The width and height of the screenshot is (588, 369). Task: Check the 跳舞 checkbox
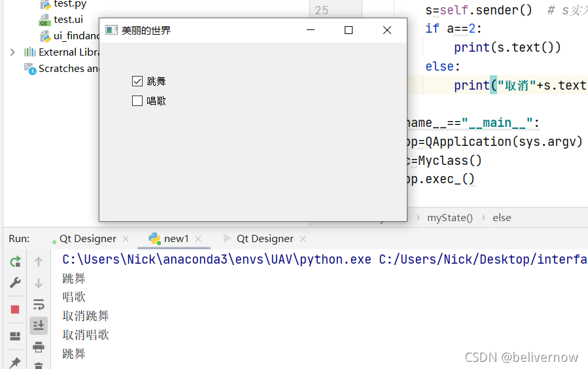pyautogui.click(x=137, y=81)
